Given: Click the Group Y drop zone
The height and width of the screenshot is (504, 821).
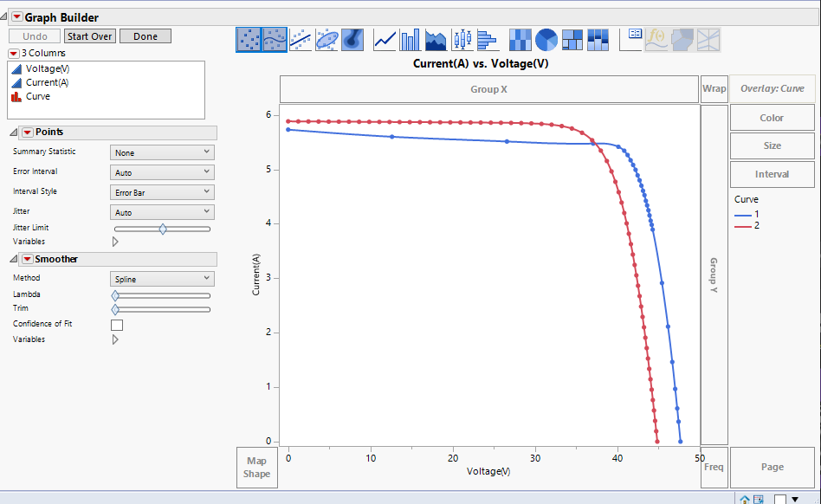Looking at the screenshot, I should tap(714, 275).
